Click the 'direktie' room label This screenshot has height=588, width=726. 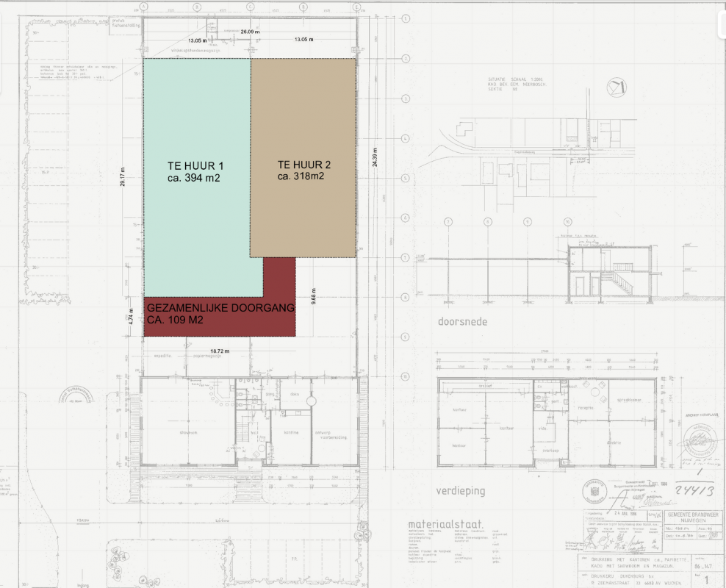(614, 442)
